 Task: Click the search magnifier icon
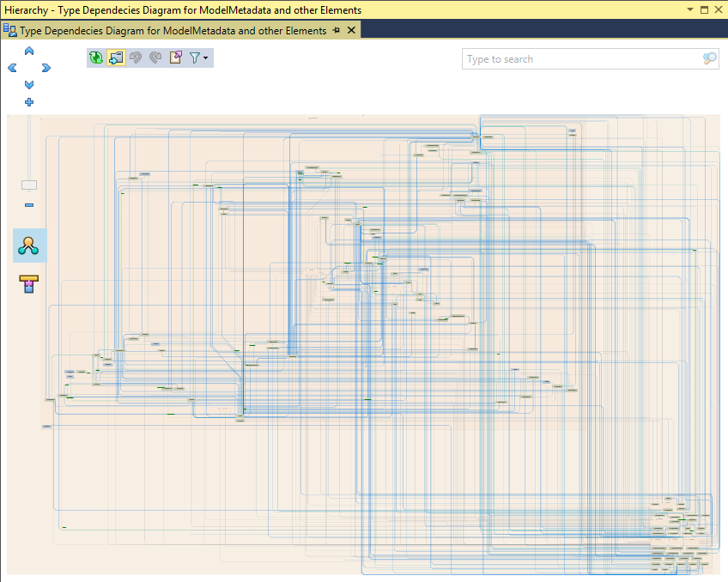pyautogui.click(x=710, y=58)
